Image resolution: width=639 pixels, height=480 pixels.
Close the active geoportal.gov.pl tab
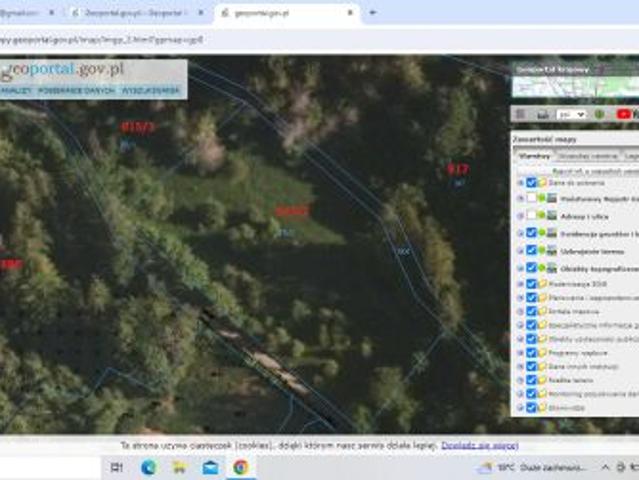[351, 13]
